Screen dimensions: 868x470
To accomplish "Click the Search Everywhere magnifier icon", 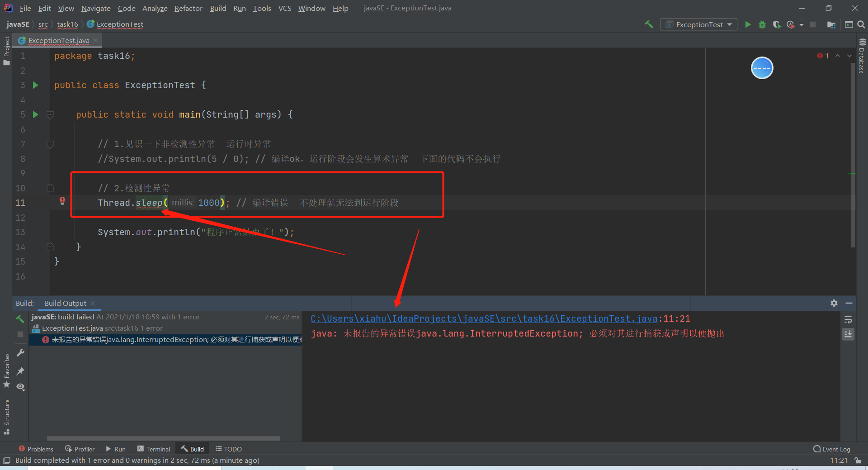I will [861, 24].
